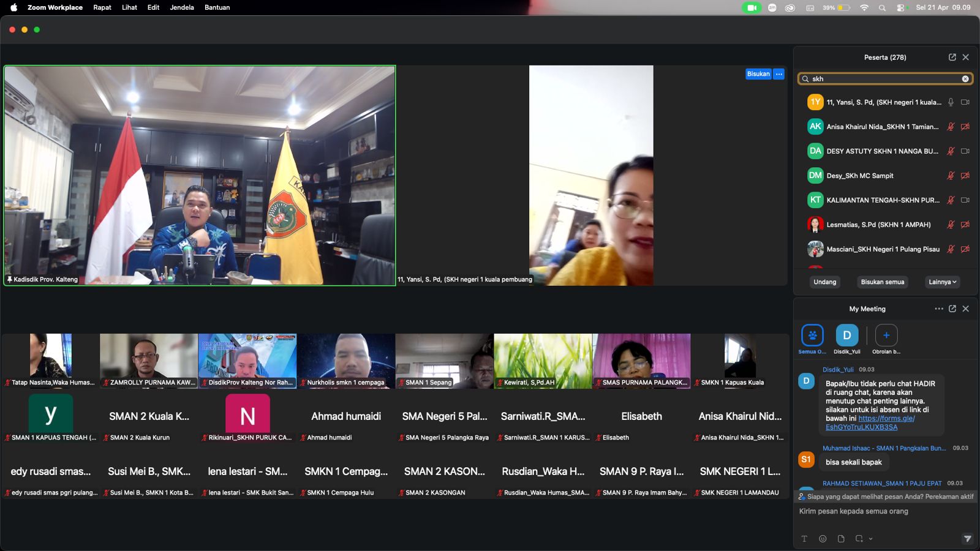Pop out the Peserta participants panel
The image size is (980, 551).
(952, 57)
